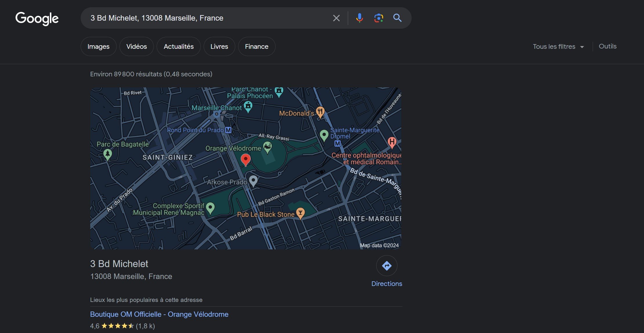Open the Outils options
Screen dimensions: 644x333
click(x=608, y=46)
